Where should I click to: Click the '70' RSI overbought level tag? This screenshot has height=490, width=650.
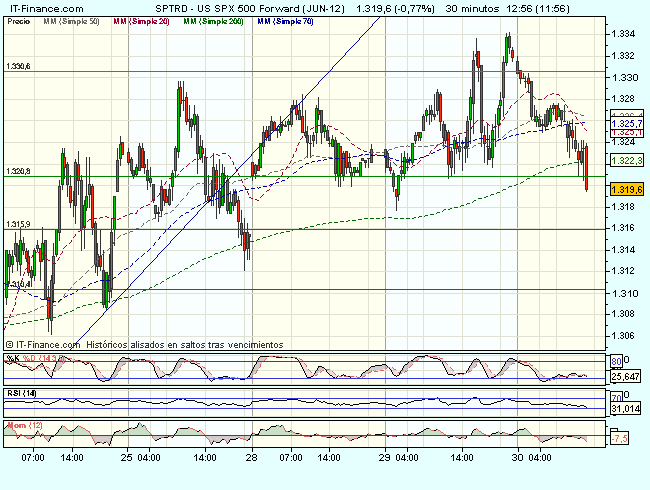point(616,398)
